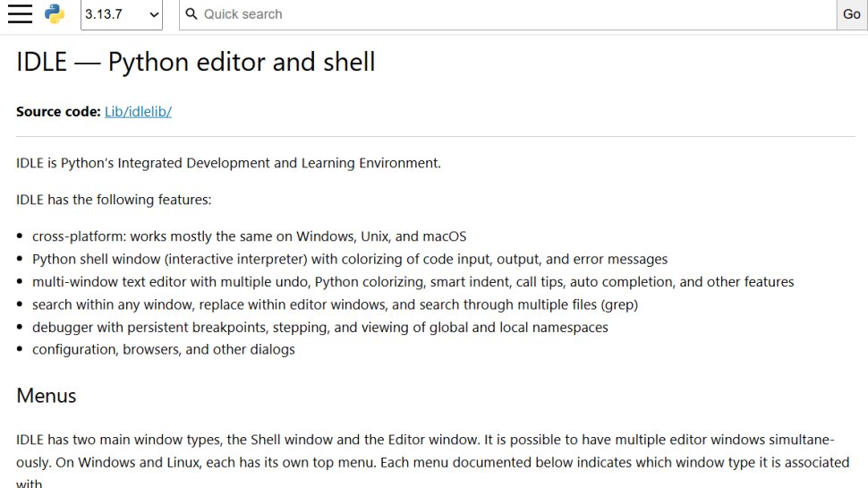Click the cross-platform bullet item text
The image size is (868, 488).
pyautogui.click(x=249, y=236)
